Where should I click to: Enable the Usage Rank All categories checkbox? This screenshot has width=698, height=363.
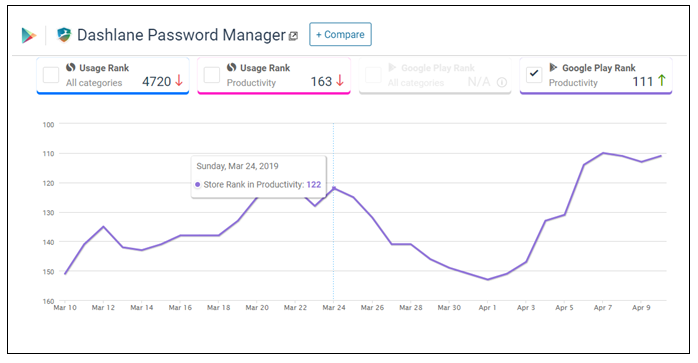51,75
